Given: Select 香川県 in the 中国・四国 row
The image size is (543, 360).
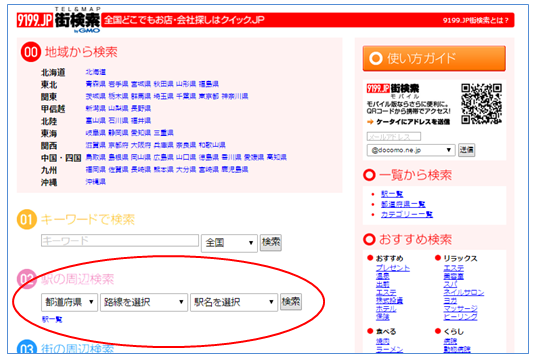Looking at the screenshot, I should click(231, 157).
